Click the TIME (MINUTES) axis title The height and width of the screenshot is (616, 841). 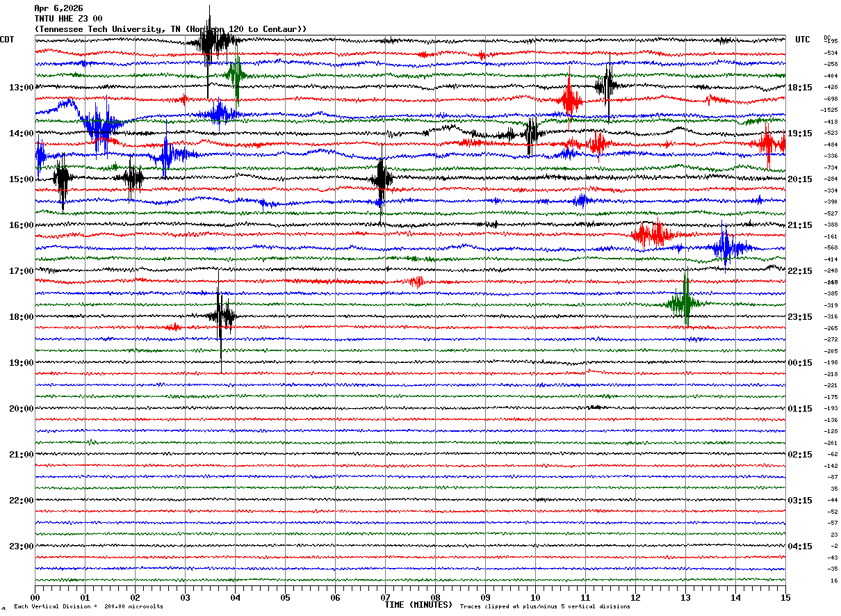tap(418, 605)
